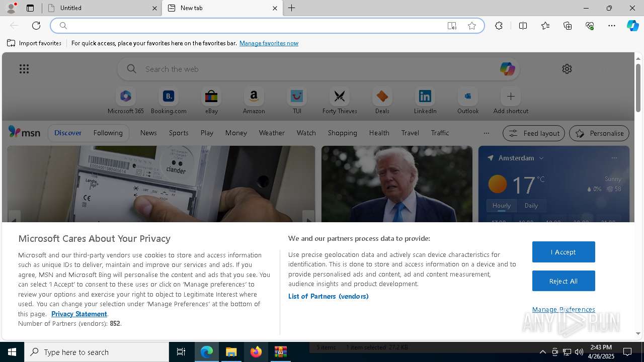
Task: Refresh the current page
Action: click(x=36, y=26)
